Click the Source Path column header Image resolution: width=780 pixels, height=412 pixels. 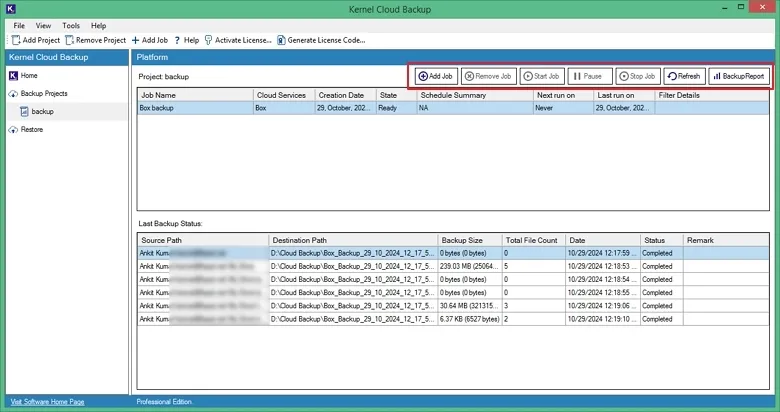(203, 240)
